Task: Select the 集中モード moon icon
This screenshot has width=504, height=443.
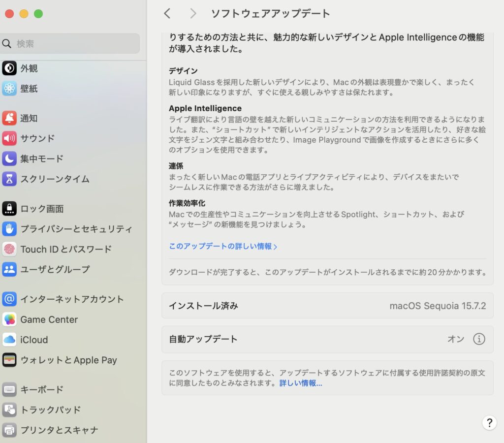Action: [9, 158]
